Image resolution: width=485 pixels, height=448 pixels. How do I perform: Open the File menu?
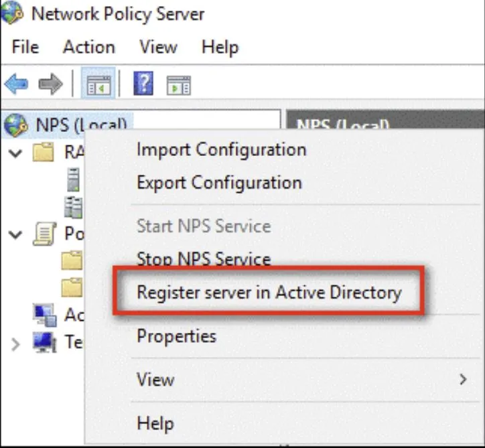(x=25, y=48)
